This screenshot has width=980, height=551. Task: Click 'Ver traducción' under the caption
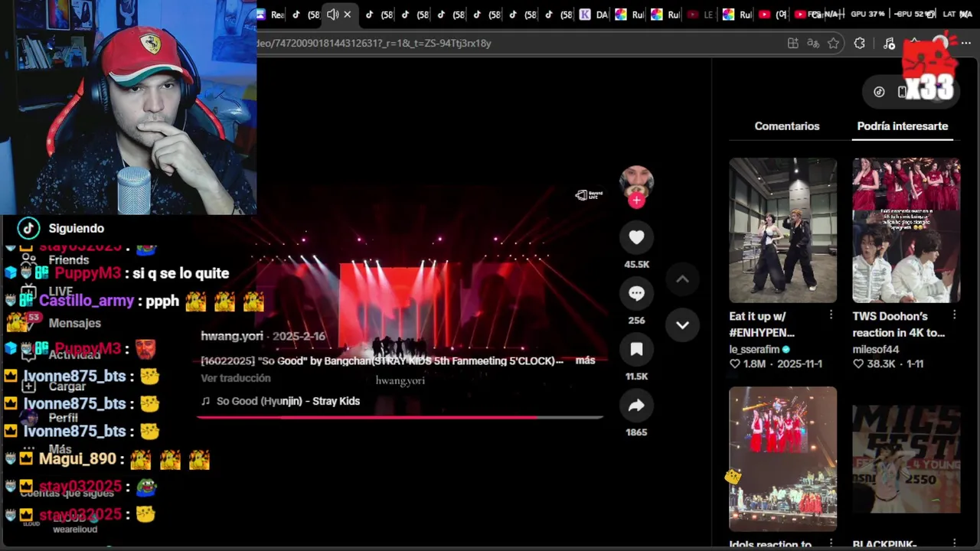(x=236, y=378)
